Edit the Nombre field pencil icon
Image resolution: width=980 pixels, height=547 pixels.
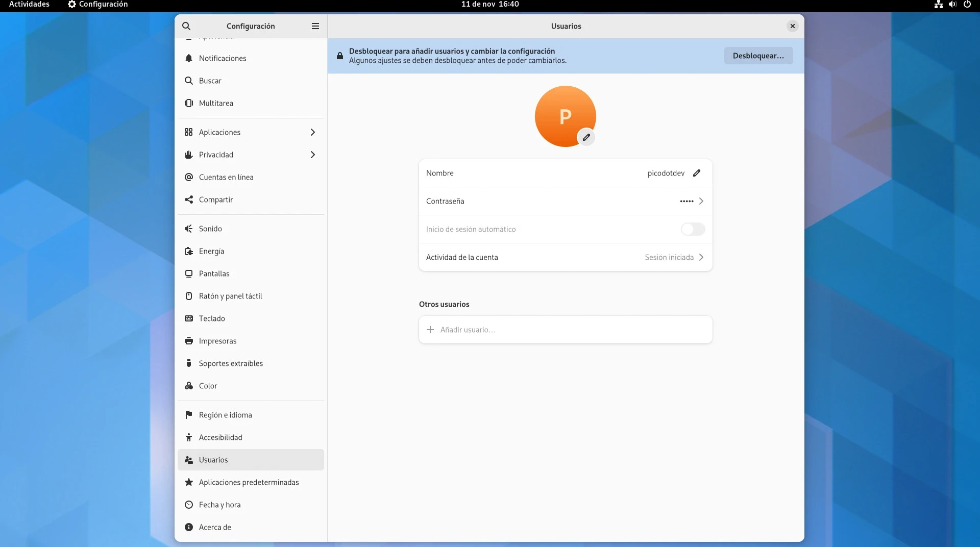[x=697, y=173]
